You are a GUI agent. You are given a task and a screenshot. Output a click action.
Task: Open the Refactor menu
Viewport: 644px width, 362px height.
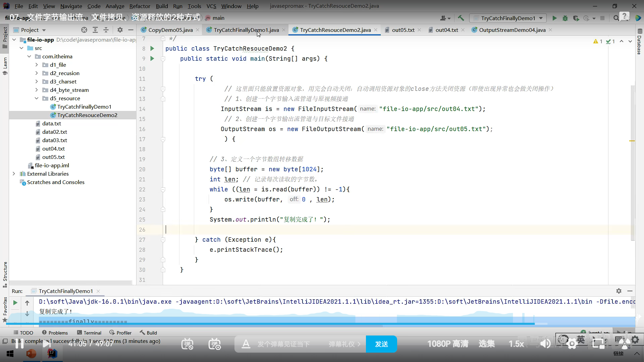(140, 6)
